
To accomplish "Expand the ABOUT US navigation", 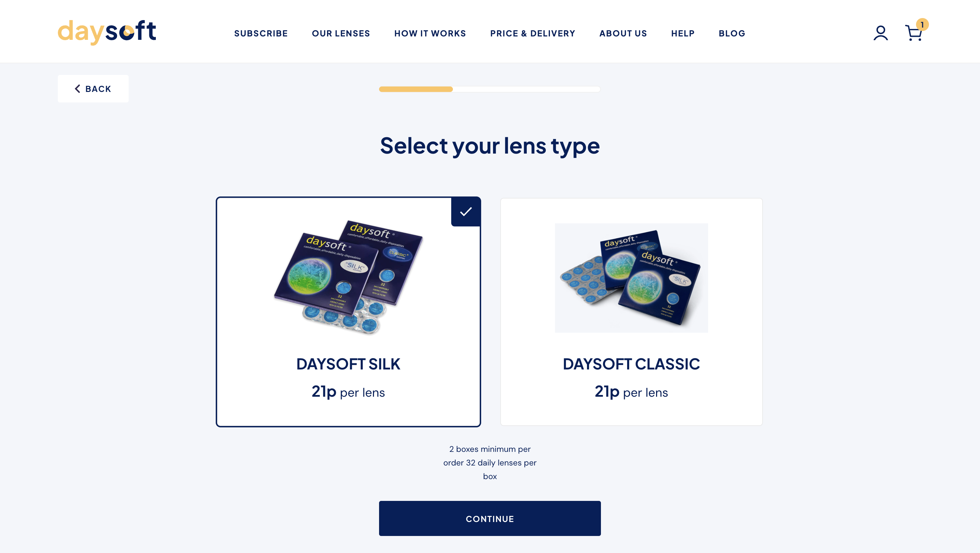I will point(623,33).
